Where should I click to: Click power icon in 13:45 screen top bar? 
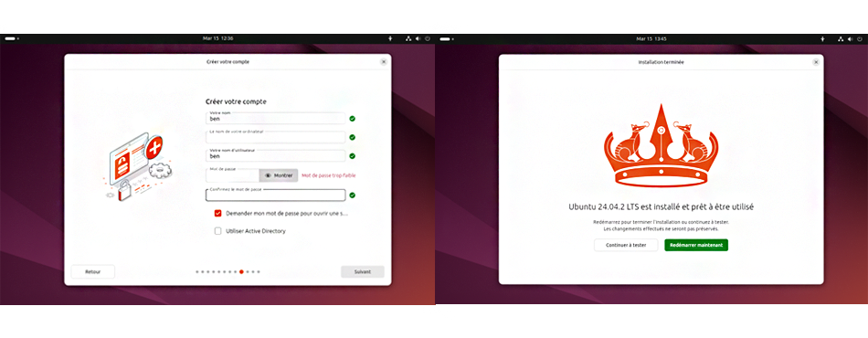859,38
